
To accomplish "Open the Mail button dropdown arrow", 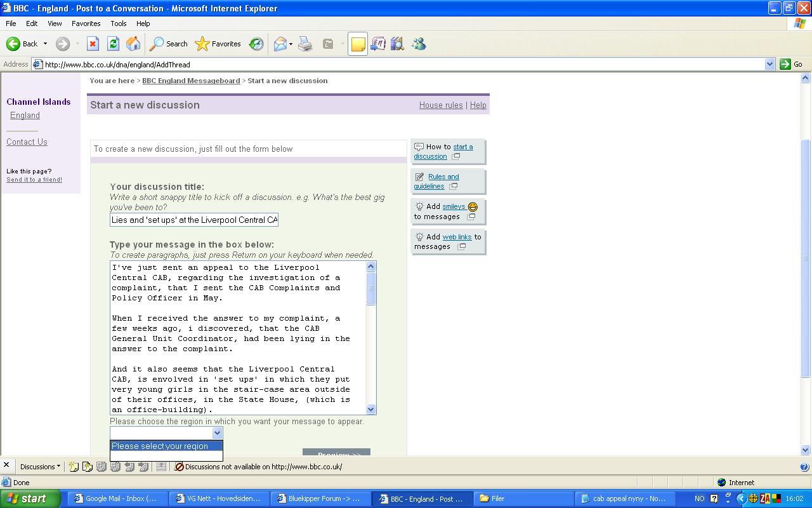I will click(x=291, y=44).
